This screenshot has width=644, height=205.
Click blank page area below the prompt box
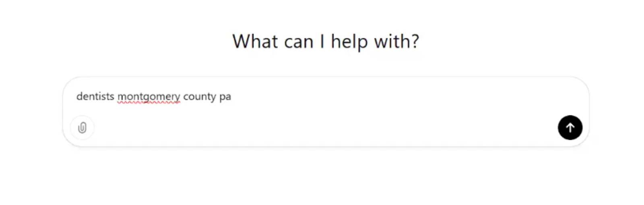322,177
